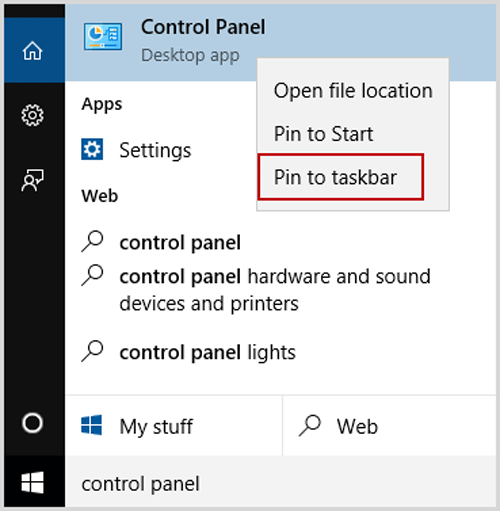Viewport: 500px width, 511px height.
Task: Open the settings gear in the sidebar
Action: point(33,115)
